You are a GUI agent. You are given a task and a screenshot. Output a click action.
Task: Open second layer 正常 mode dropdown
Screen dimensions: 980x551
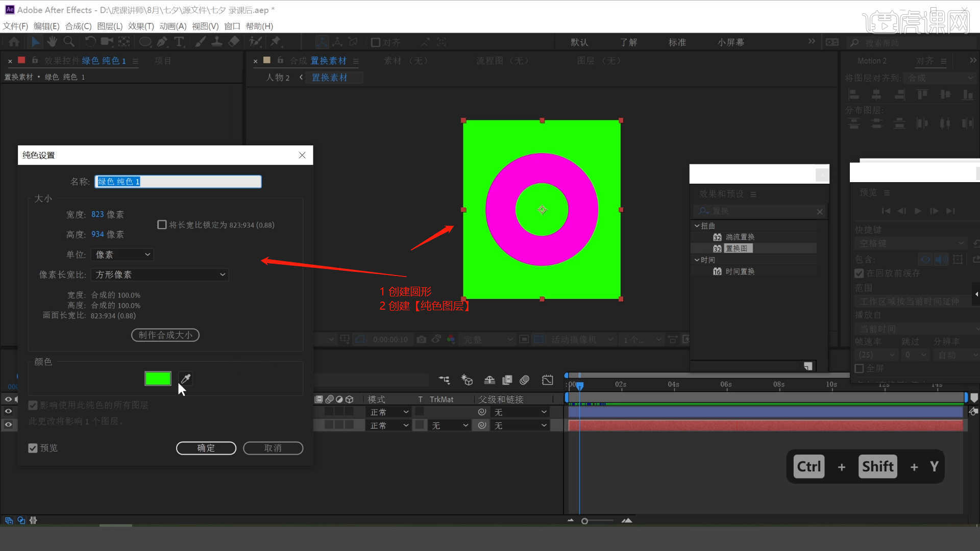388,425
